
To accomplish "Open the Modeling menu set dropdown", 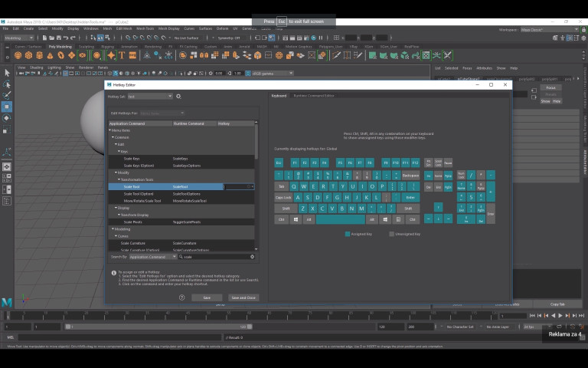I will click(x=18, y=38).
